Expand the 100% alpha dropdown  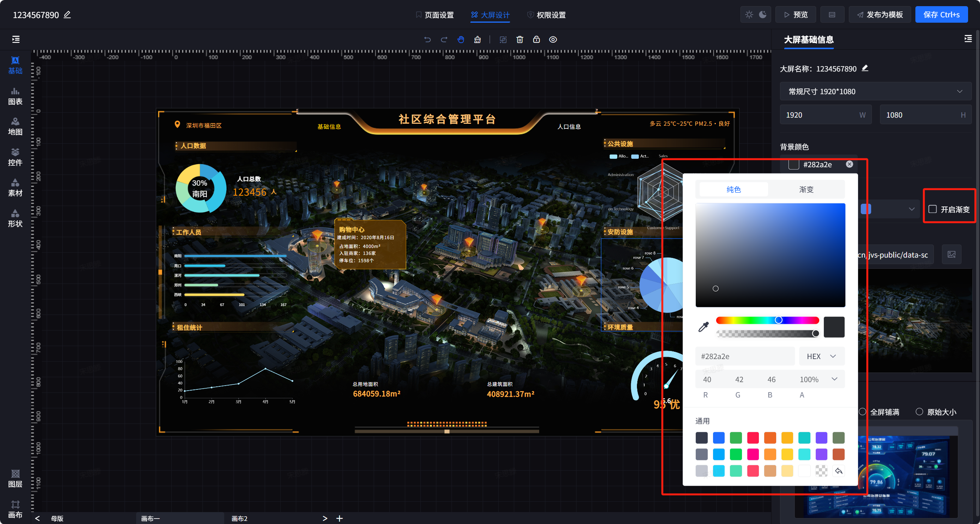click(834, 379)
